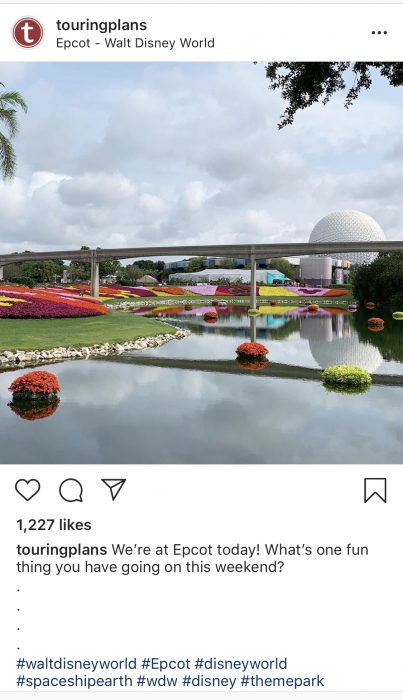The image size is (403, 700).
Task: Open the #disney hashtag
Action: coord(209,682)
